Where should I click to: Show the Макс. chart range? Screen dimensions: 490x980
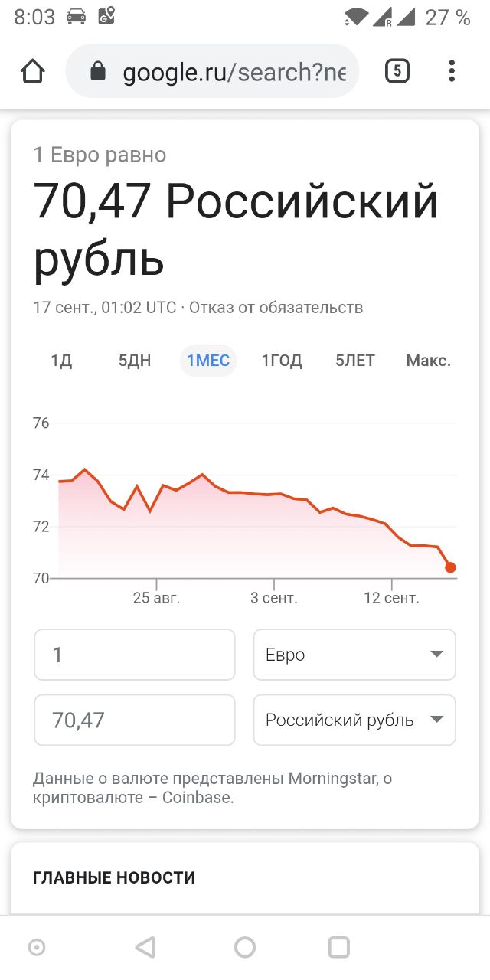click(429, 361)
